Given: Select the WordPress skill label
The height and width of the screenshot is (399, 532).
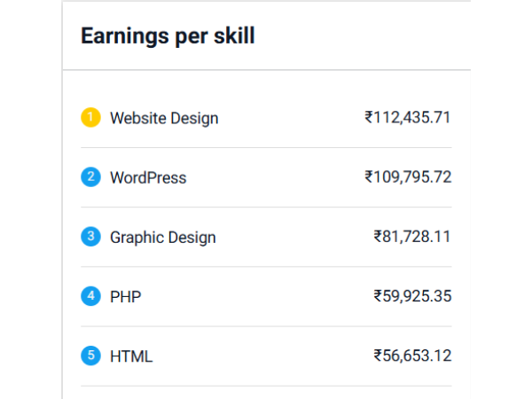Looking at the screenshot, I should [148, 177].
